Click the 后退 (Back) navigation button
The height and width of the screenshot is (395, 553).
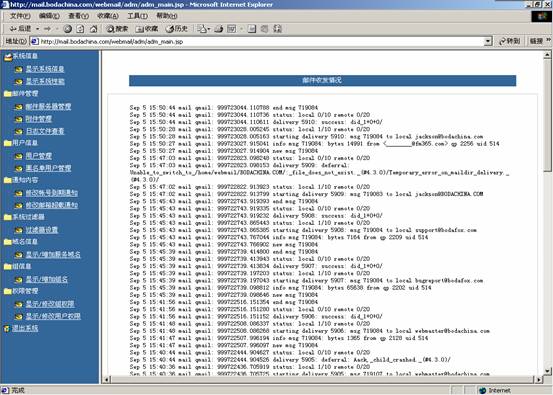(x=20, y=29)
